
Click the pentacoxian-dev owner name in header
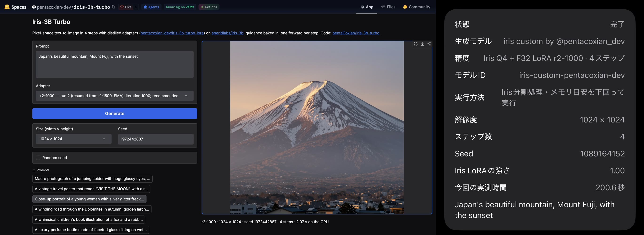tap(54, 7)
